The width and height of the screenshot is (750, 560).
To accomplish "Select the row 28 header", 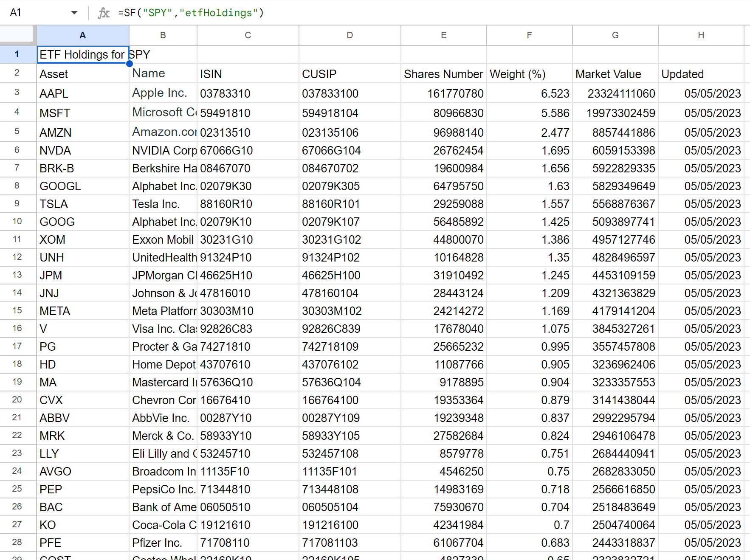I will tap(18, 543).
